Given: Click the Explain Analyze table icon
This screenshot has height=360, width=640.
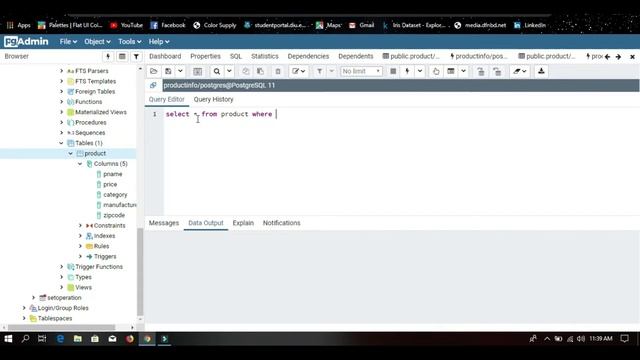Looking at the screenshot, I should click(451, 71).
